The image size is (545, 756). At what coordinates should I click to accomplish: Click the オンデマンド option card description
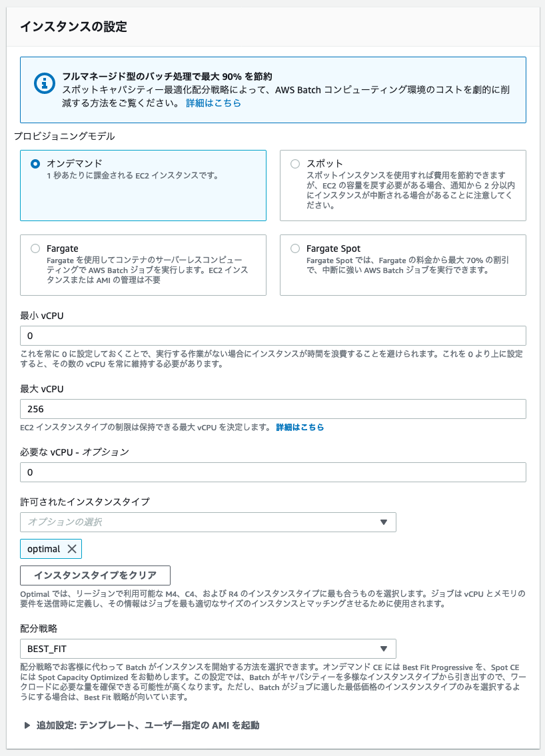click(133, 175)
